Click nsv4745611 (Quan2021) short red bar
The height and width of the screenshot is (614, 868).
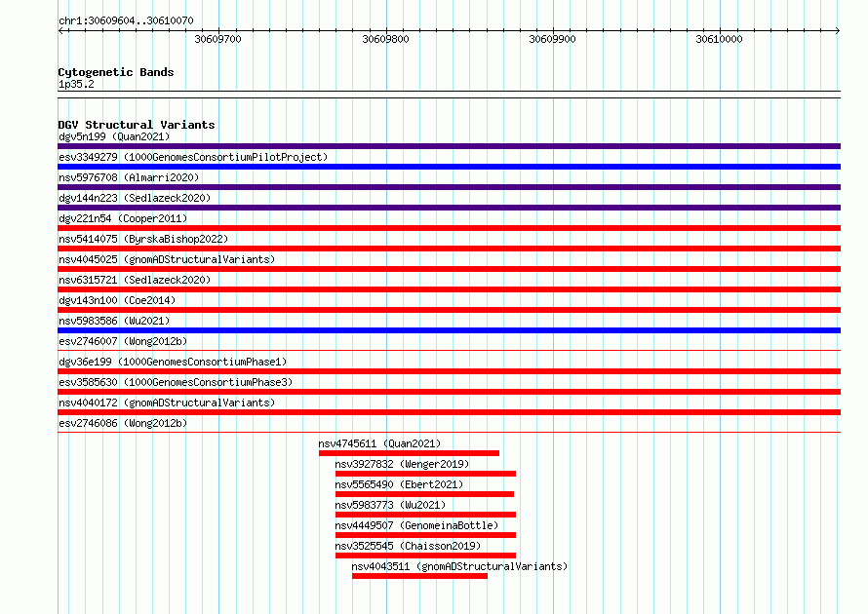click(x=409, y=453)
